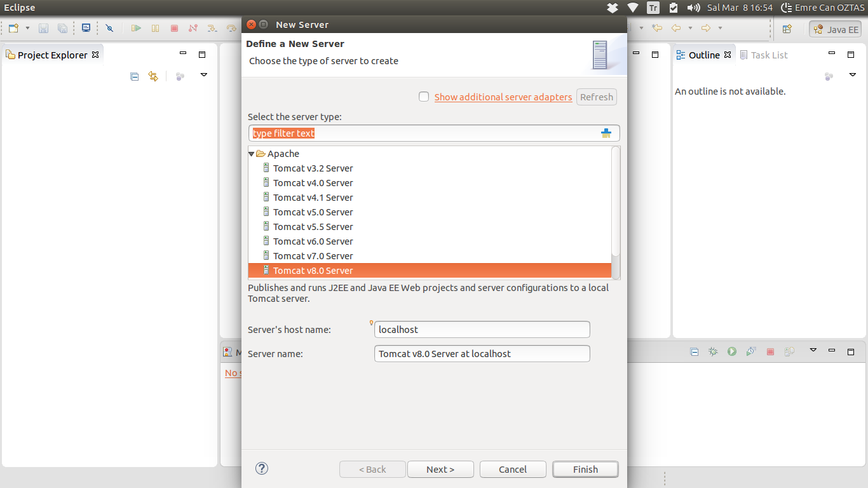Click the Server's host name field
868x488 pixels.
click(x=482, y=329)
